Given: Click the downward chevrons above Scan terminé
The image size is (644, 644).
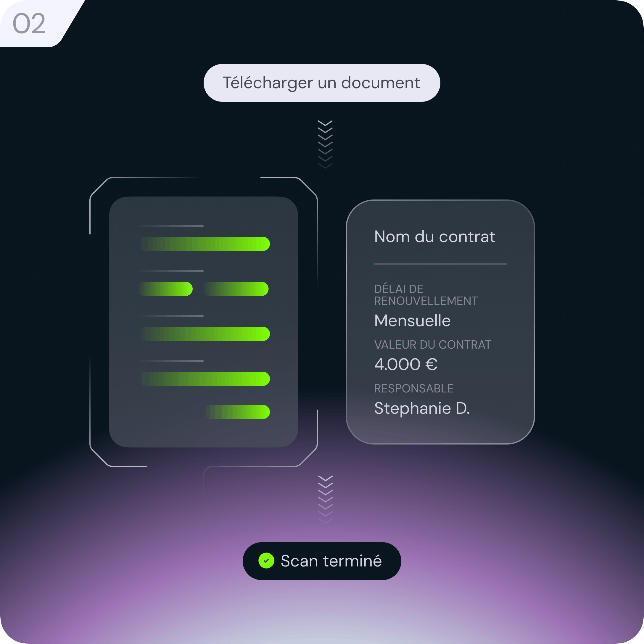Looking at the screenshot, I should point(325,499).
